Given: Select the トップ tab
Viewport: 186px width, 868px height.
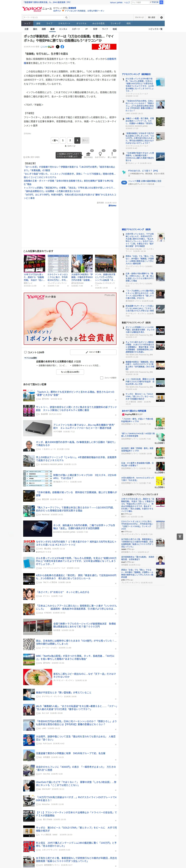Looking at the screenshot, I should (27, 24).
